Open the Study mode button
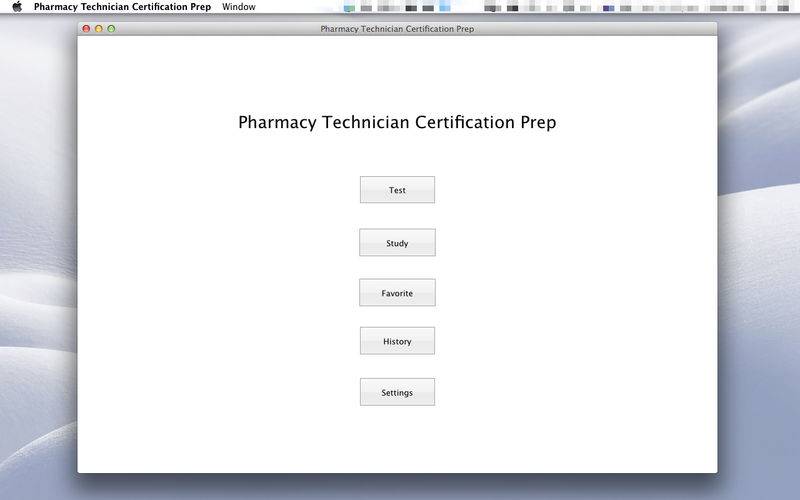Viewport: 800px width, 500px height. click(397, 242)
